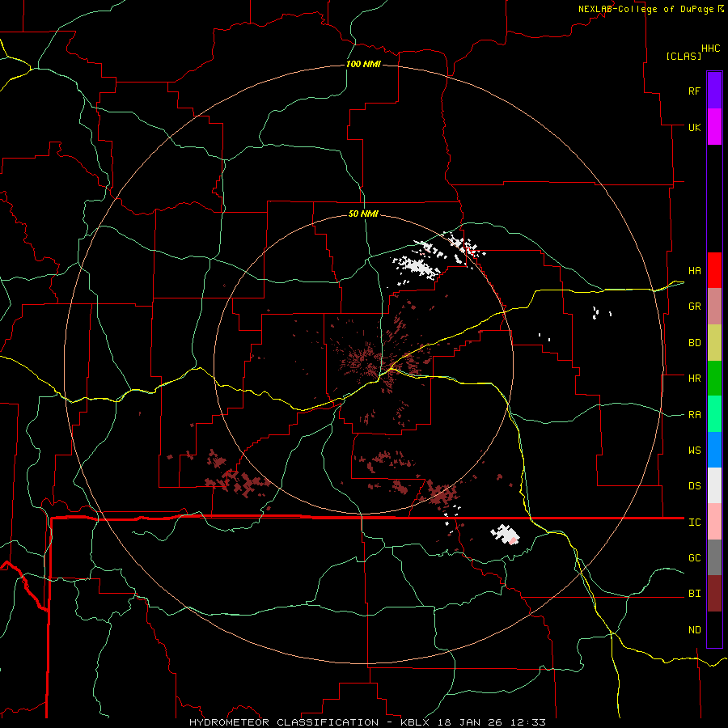The height and width of the screenshot is (728, 728).
Task: Pick the olive yellow BD legend swatch
Action: point(714,342)
